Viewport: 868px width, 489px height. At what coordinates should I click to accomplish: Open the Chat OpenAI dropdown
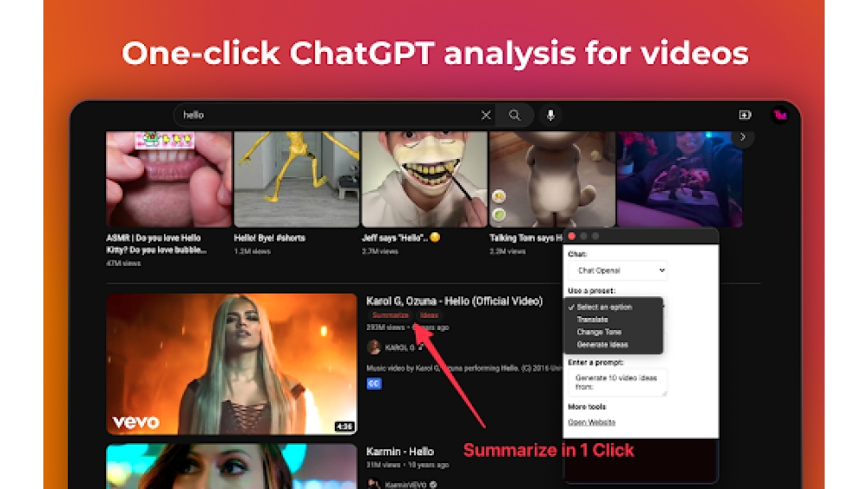coord(620,270)
